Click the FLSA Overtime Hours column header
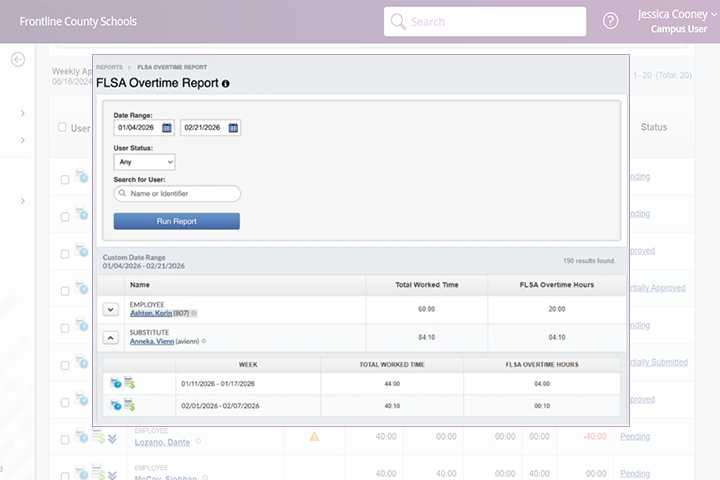The image size is (720, 480). pos(557,285)
